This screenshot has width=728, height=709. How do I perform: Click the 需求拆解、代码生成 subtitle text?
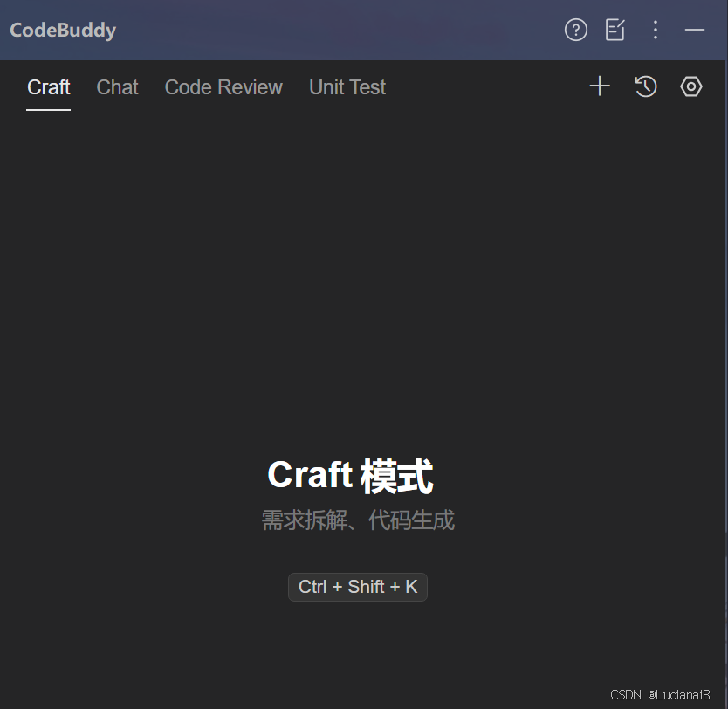[x=358, y=520]
